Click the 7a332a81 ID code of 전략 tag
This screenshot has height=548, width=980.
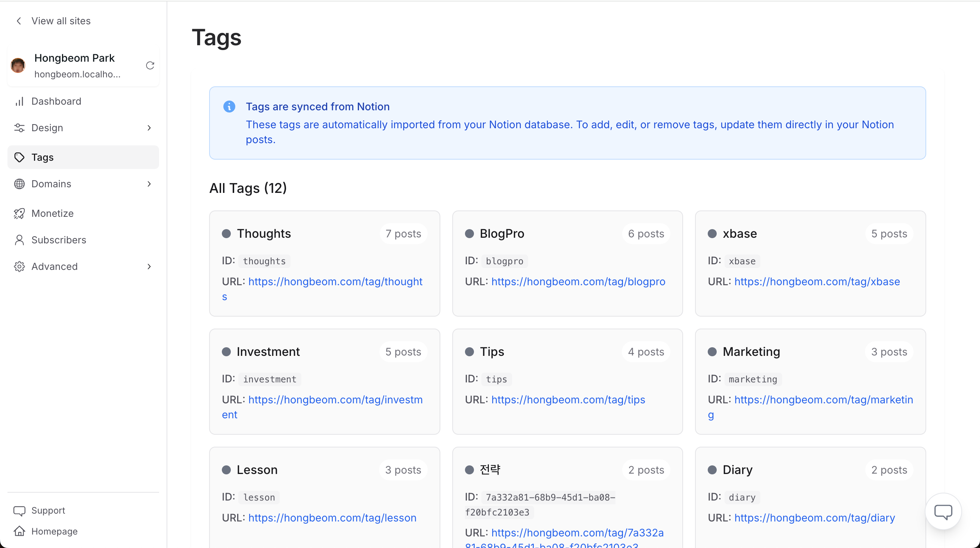tap(540, 505)
